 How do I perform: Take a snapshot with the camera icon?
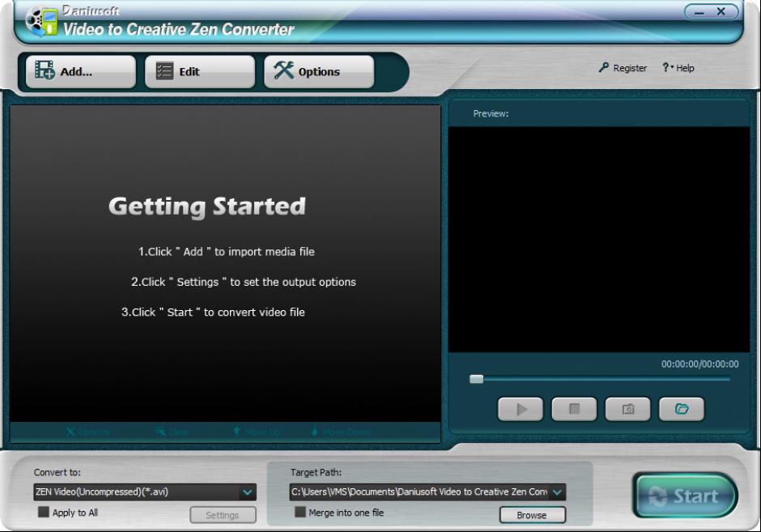pyautogui.click(x=627, y=409)
